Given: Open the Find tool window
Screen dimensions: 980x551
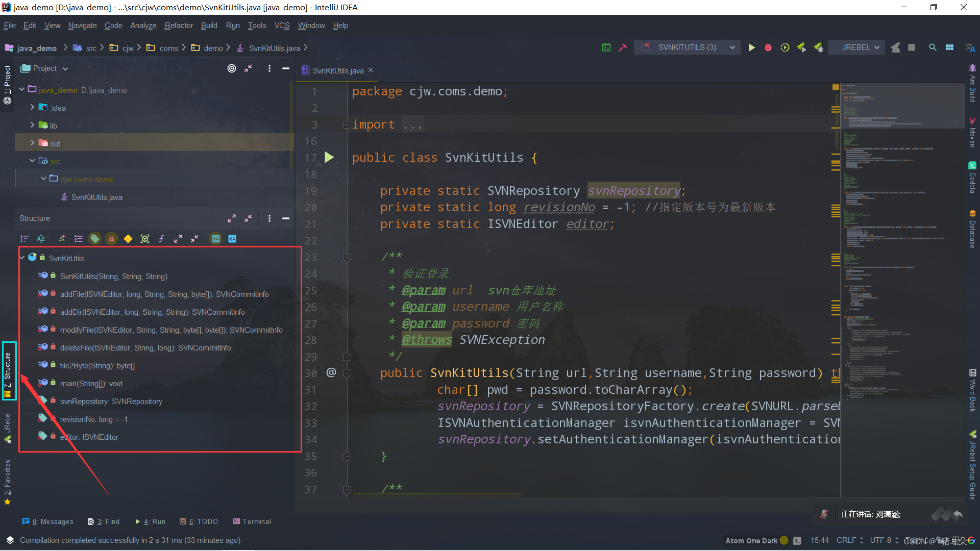Looking at the screenshot, I should (104, 521).
